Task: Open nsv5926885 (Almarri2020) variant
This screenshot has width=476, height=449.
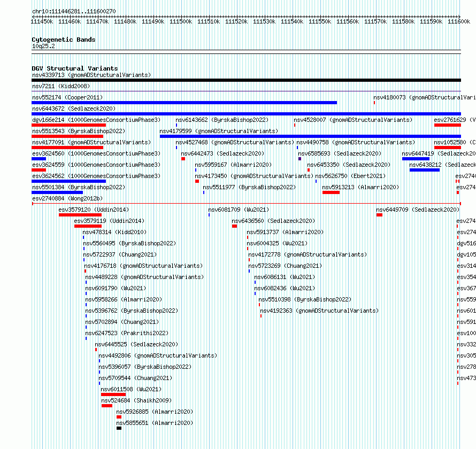Action: point(155,412)
